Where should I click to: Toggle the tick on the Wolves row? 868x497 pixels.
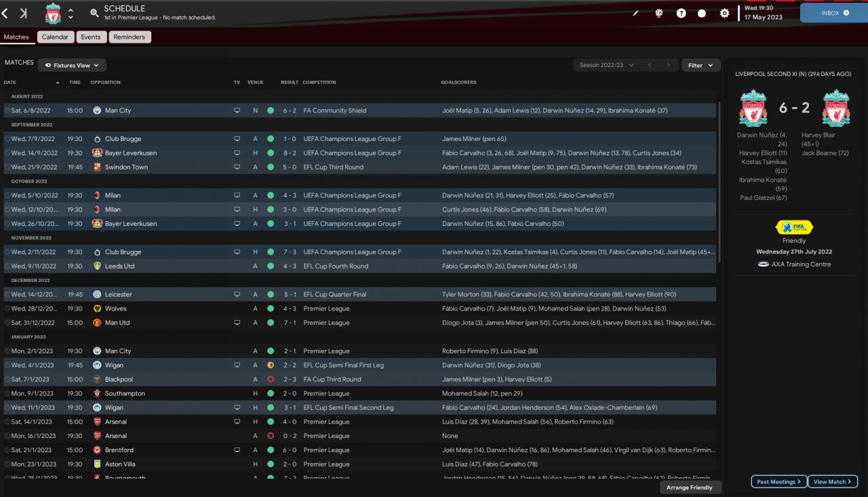pyautogui.click(x=7, y=309)
